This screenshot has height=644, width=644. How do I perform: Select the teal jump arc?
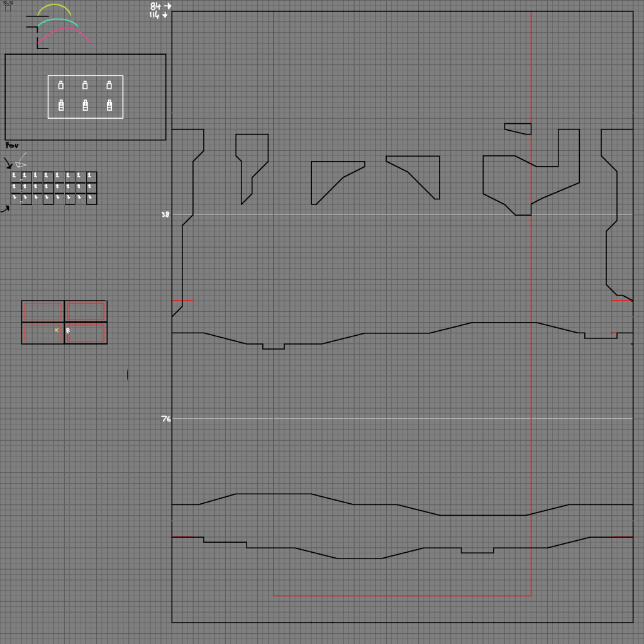pyautogui.click(x=58, y=21)
